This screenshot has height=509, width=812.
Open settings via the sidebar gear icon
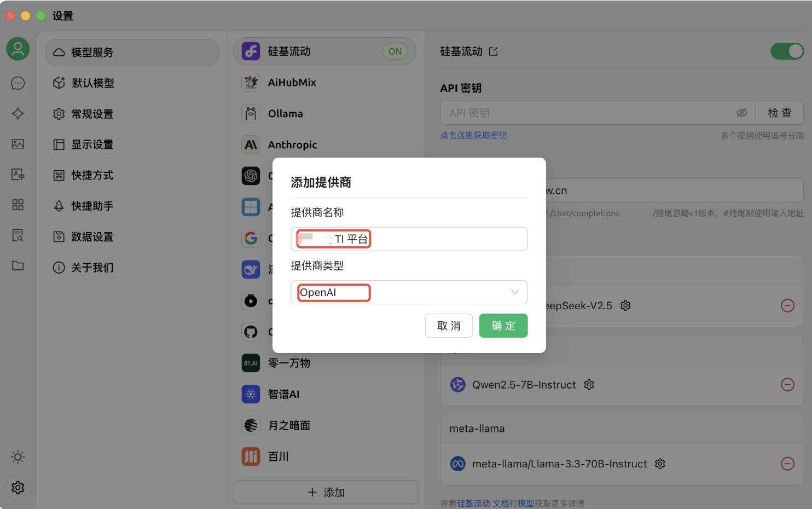point(18,488)
